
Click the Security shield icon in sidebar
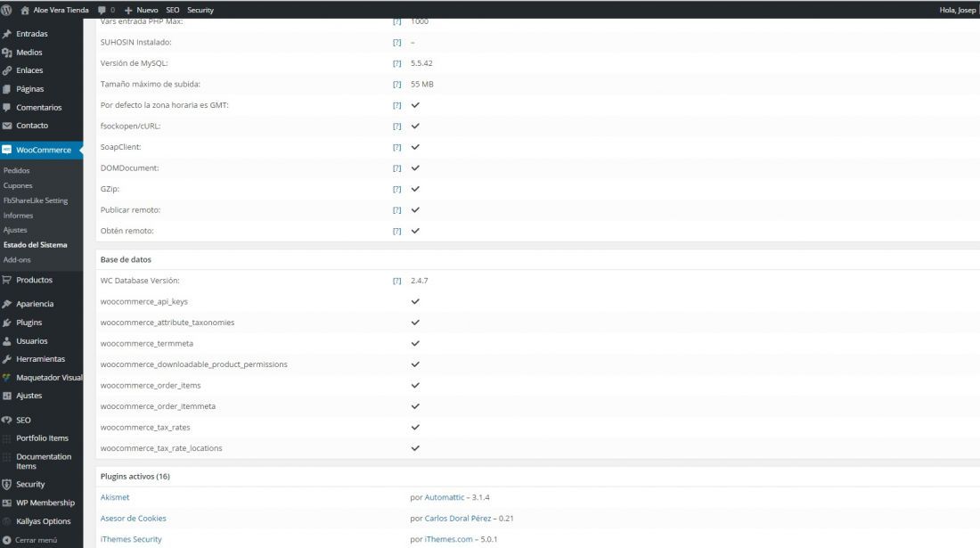7,484
